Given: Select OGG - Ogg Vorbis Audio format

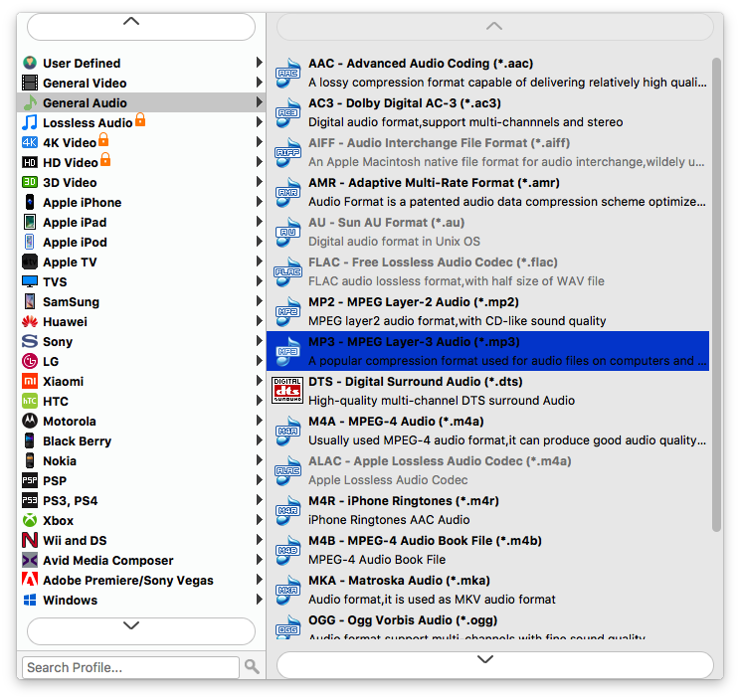Looking at the screenshot, I should [x=488, y=626].
